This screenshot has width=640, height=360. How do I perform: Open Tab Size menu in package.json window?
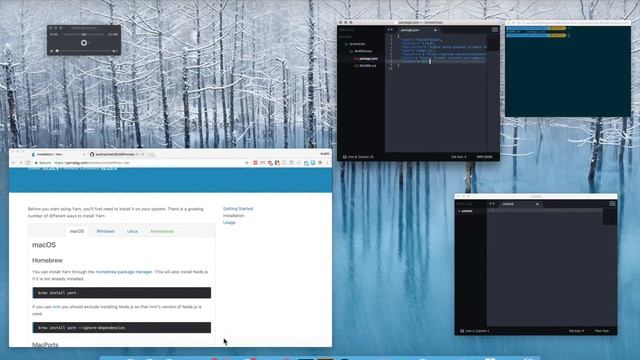point(458,157)
